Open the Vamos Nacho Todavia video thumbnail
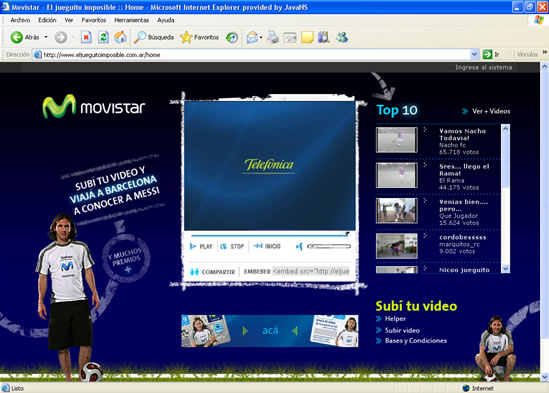The width and height of the screenshot is (549, 393). (x=397, y=140)
